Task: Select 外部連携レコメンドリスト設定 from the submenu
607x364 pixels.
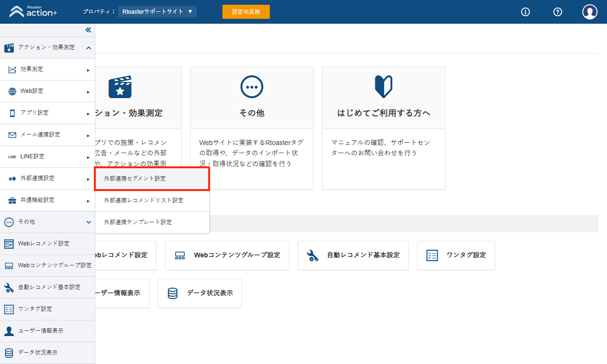Action: click(x=152, y=200)
